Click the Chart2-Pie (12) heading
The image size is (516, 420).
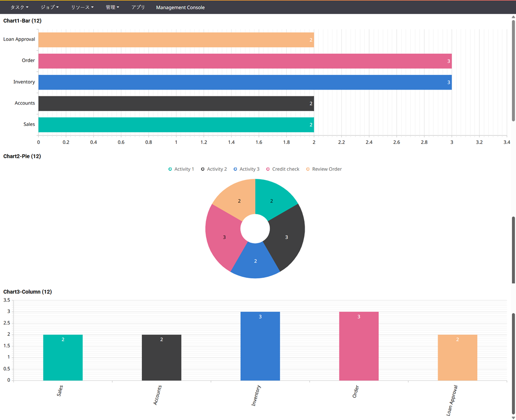pos(22,156)
